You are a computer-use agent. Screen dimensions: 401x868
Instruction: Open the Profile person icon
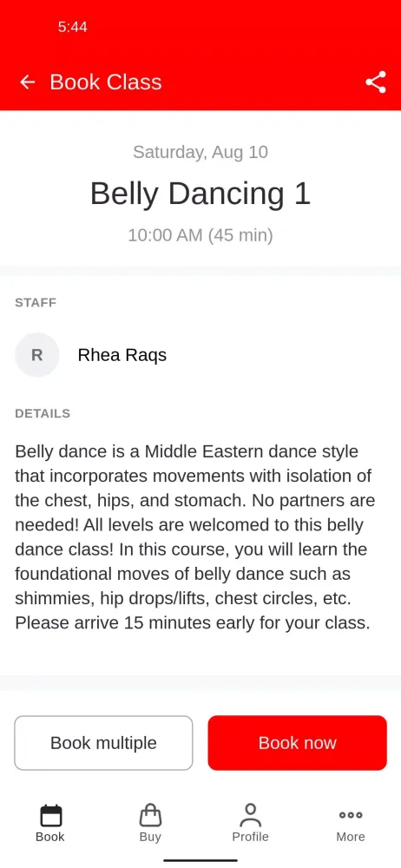tap(250, 815)
